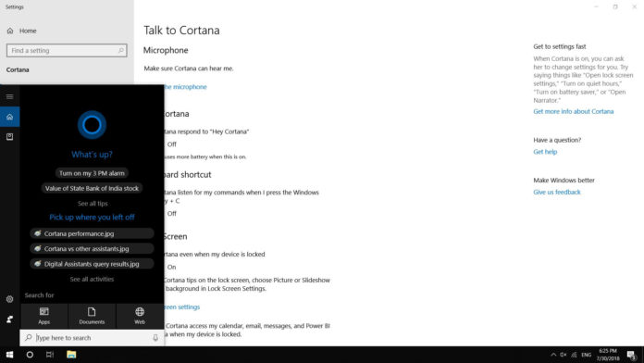This screenshot has width=644, height=363.
Task: Click microphone icon in search box
Action: tap(155, 337)
